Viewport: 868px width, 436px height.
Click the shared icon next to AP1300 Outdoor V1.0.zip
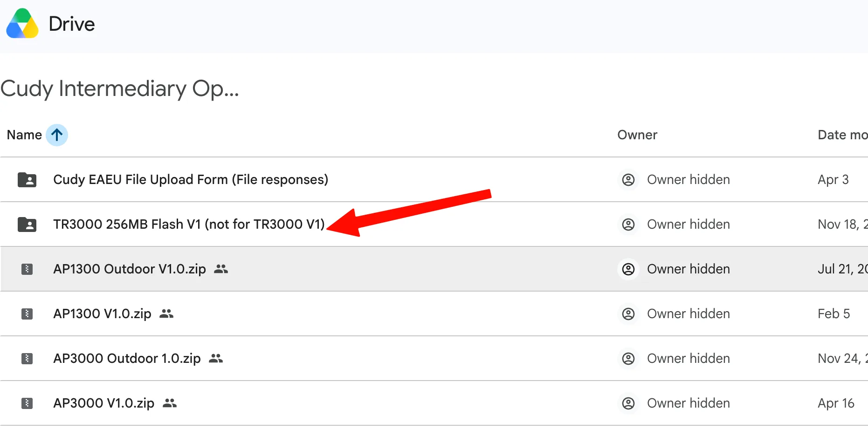click(x=221, y=269)
